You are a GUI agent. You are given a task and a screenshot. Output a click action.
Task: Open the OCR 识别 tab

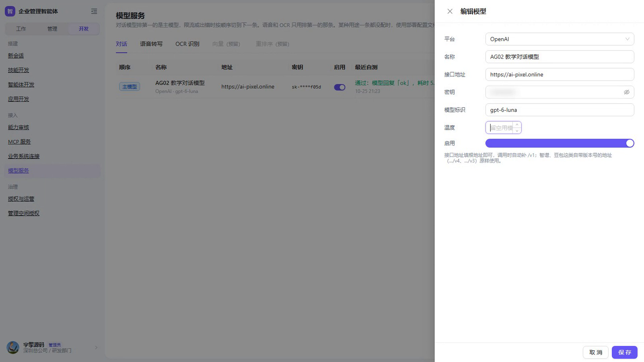(x=187, y=44)
